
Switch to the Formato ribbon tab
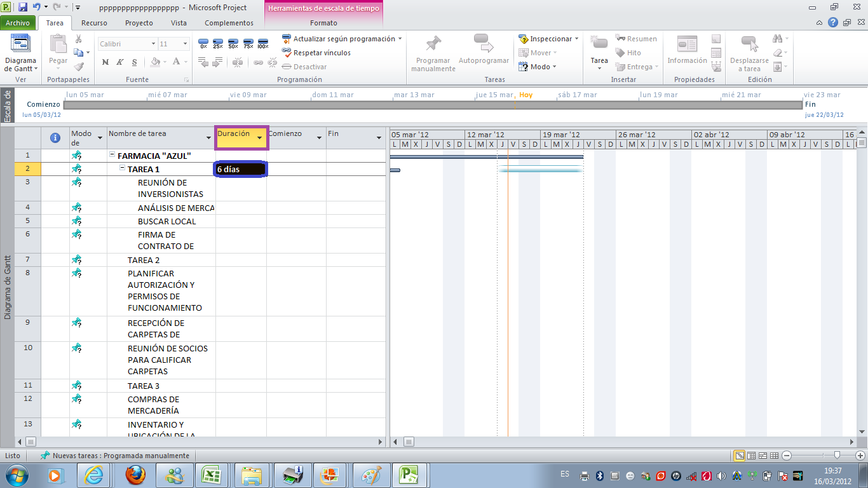(x=323, y=23)
